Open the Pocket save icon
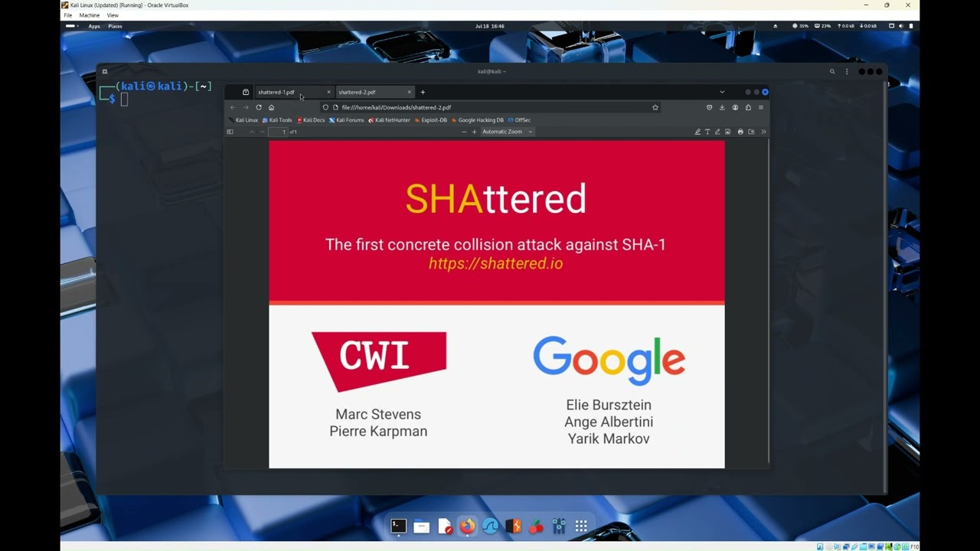The height and width of the screenshot is (551, 980). (x=709, y=107)
